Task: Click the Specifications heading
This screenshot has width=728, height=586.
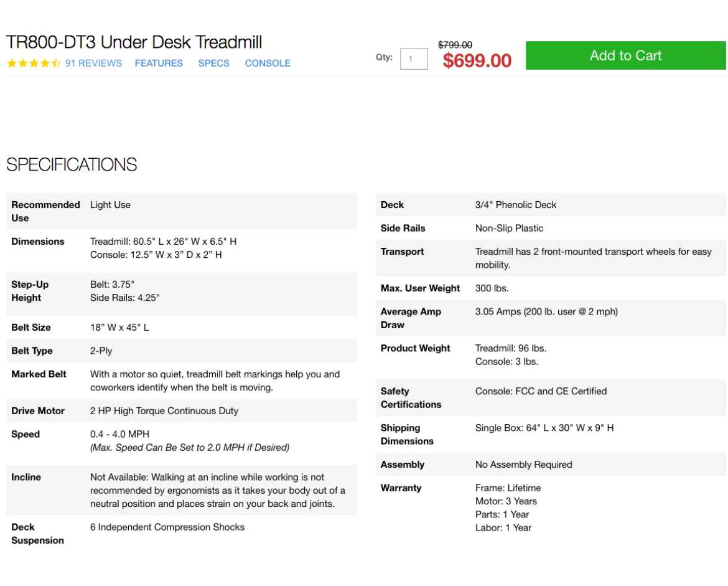Action: tap(72, 165)
